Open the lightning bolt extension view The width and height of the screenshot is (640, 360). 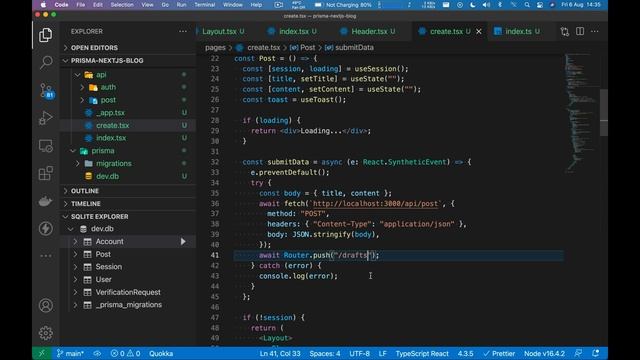[45, 229]
